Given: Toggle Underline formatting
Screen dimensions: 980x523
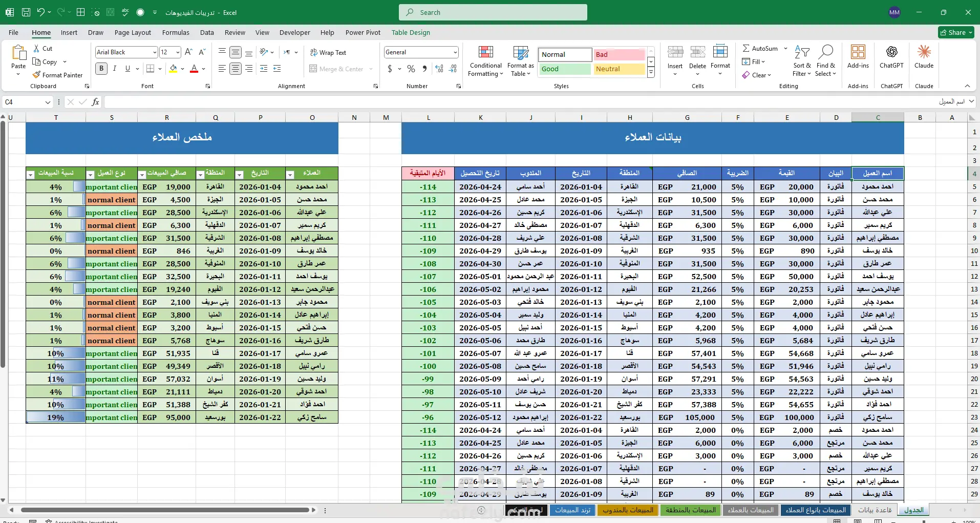Looking at the screenshot, I should pyautogui.click(x=127, y=69).
